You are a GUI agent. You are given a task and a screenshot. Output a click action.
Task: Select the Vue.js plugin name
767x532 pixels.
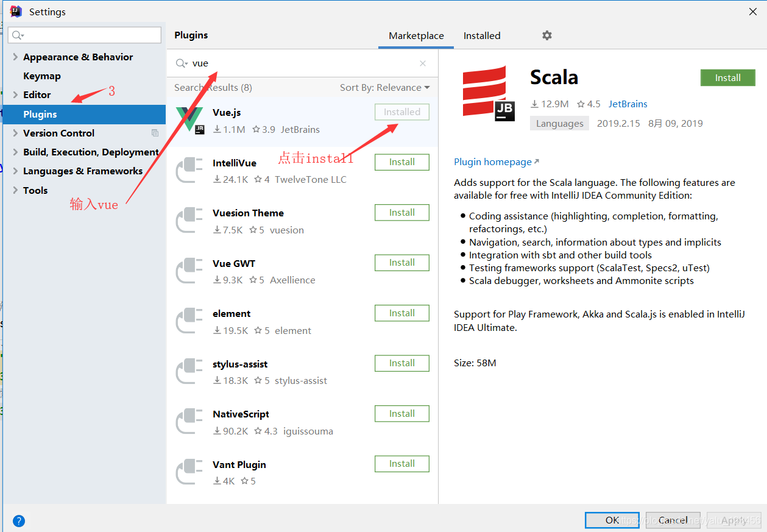[227, 113]
